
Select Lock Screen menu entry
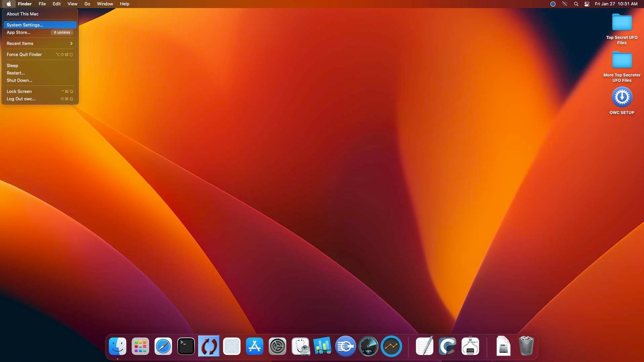click(19, 91)
